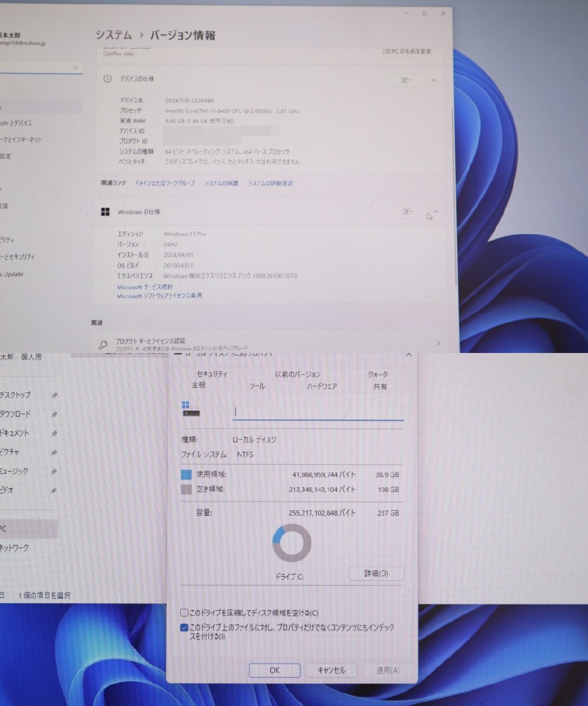
Task: Switch to the 以前のバージョン tab
Action: click(x=298, y=374)
